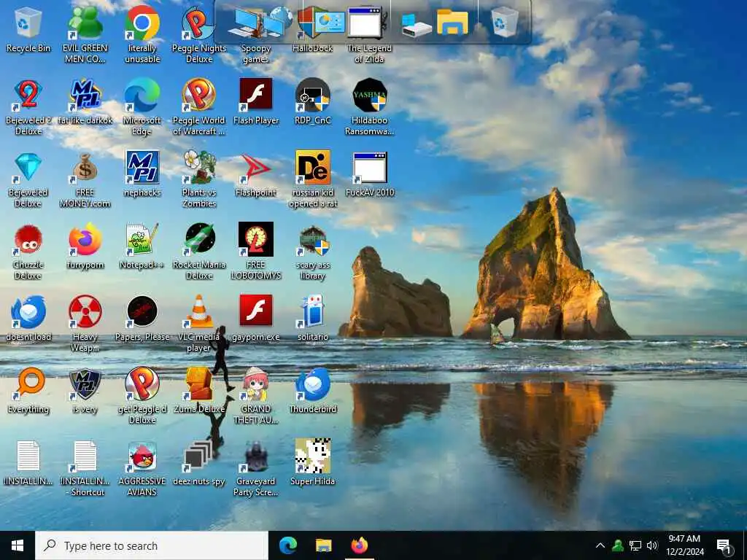Open the Everything search shortcut

28,391
